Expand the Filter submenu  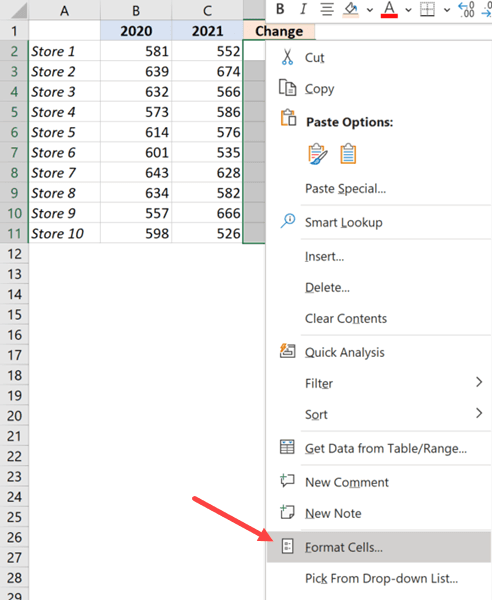479,382
